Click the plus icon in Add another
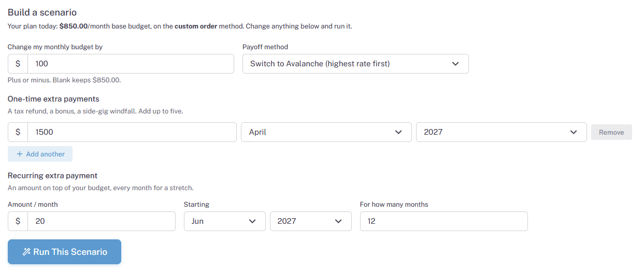 pyautogui.click(x=20, y=154)
